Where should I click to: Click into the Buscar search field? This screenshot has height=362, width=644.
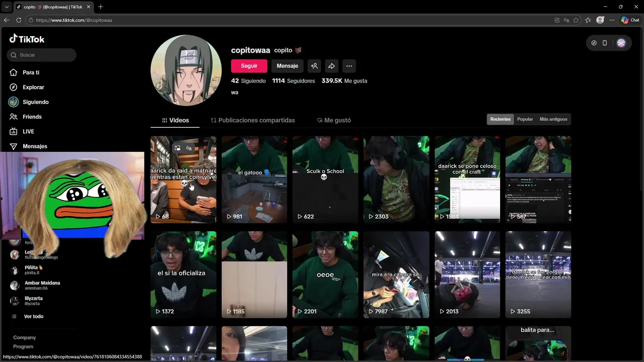42,55
